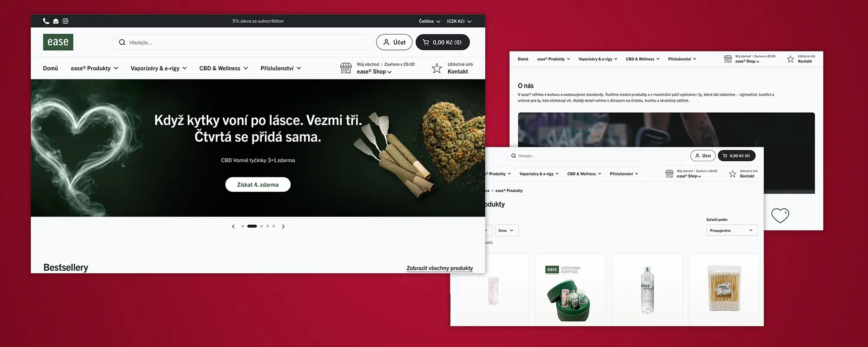Open CBD & Wellness in products window navigation
This screenshot has width=868, height=347.
tap(584, 174)
